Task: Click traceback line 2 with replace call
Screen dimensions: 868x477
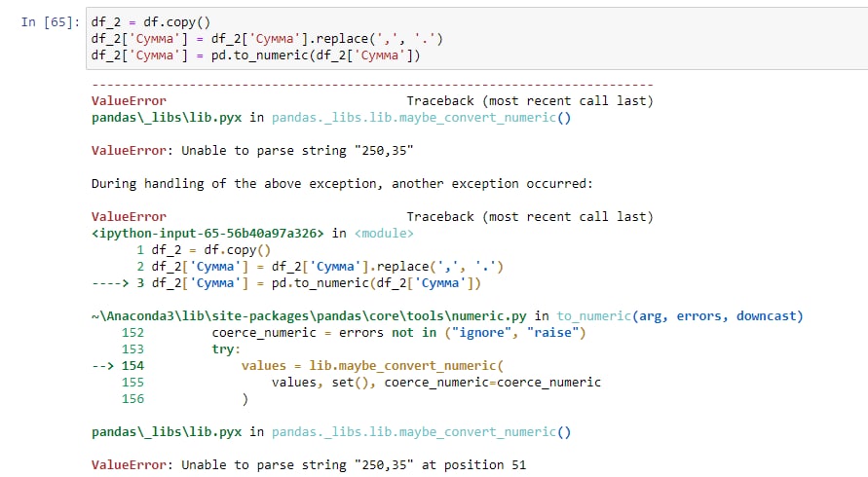Action: coord(320,266)
